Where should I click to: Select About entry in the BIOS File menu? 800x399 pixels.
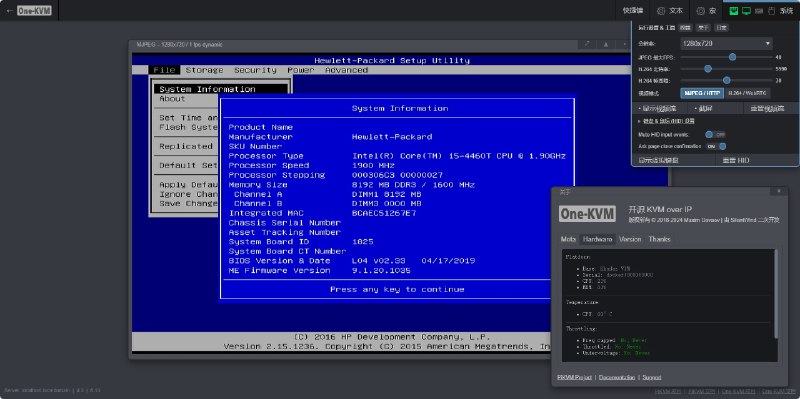172,98
